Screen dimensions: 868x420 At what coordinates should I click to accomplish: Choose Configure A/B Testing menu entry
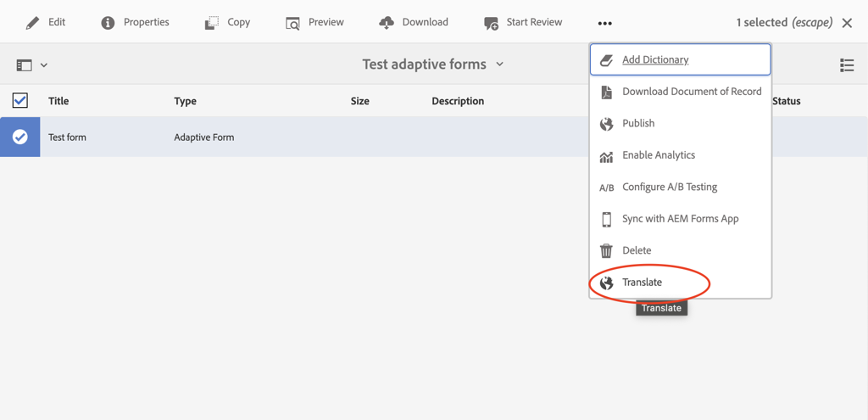[669, 187]
